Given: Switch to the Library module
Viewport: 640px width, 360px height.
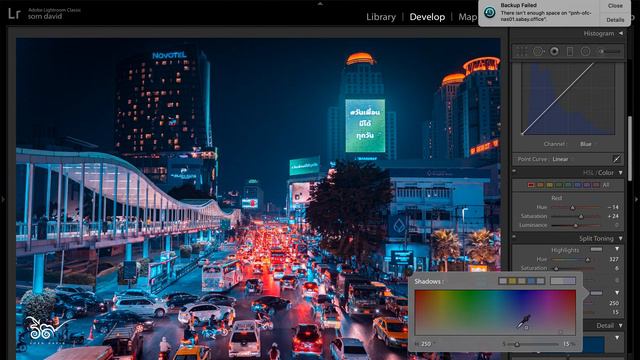Looking at the screenshot, I should 381,17.
